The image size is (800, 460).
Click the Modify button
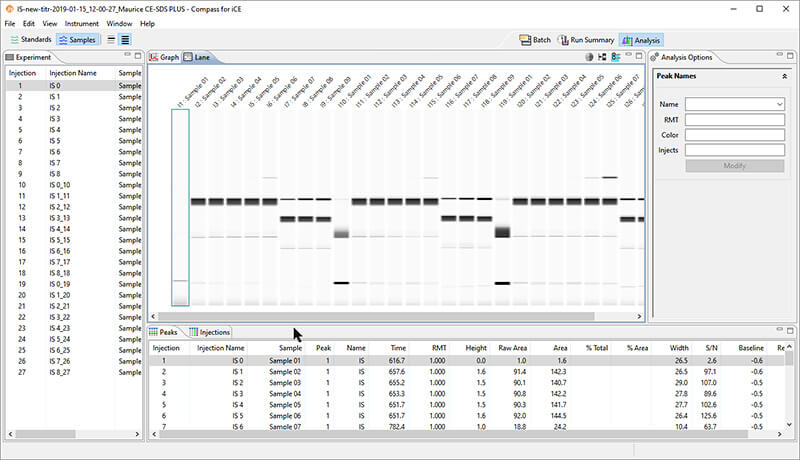(734, 166)
